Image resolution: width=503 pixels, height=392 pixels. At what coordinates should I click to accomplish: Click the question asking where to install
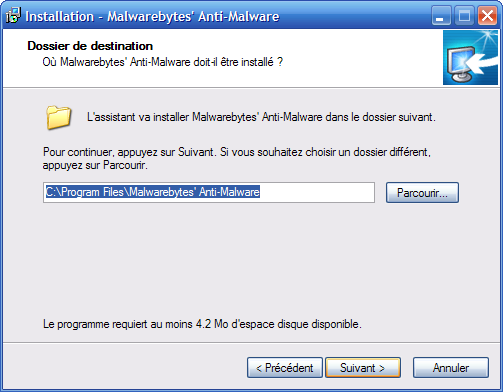coord(163,62)
